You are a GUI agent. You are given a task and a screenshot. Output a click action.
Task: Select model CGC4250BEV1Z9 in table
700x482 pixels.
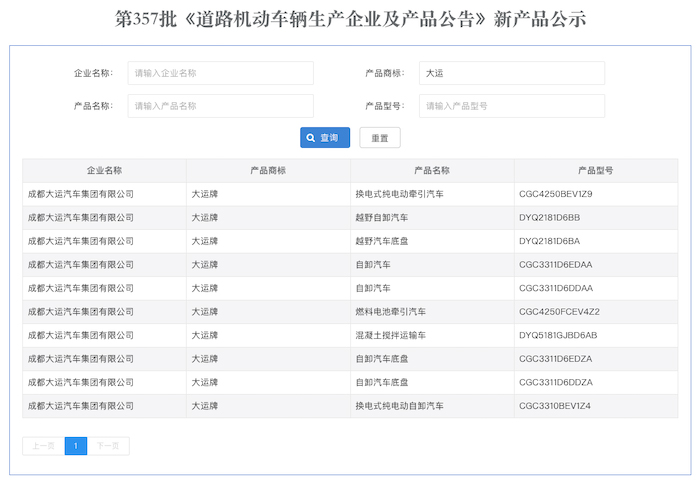point(556,194)
